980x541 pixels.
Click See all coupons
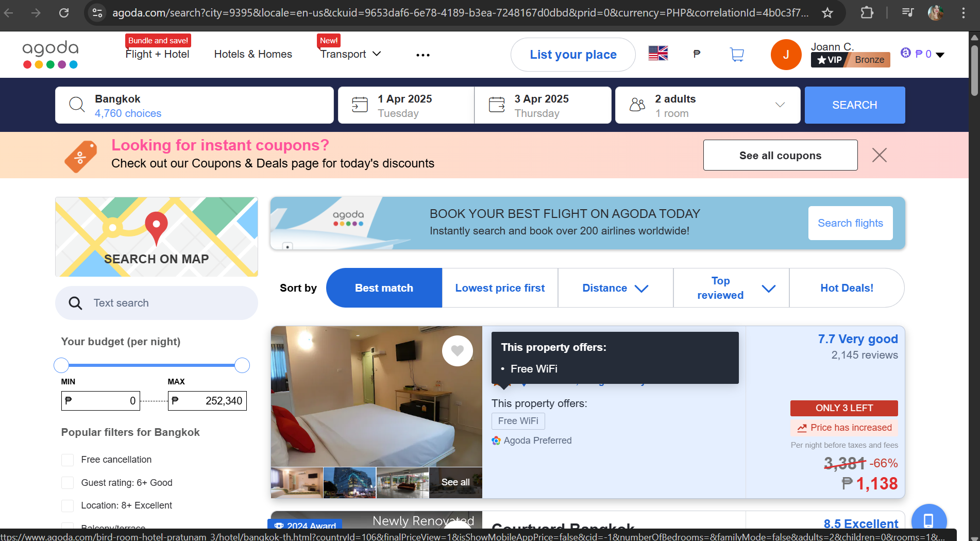(x=780, y=155)
